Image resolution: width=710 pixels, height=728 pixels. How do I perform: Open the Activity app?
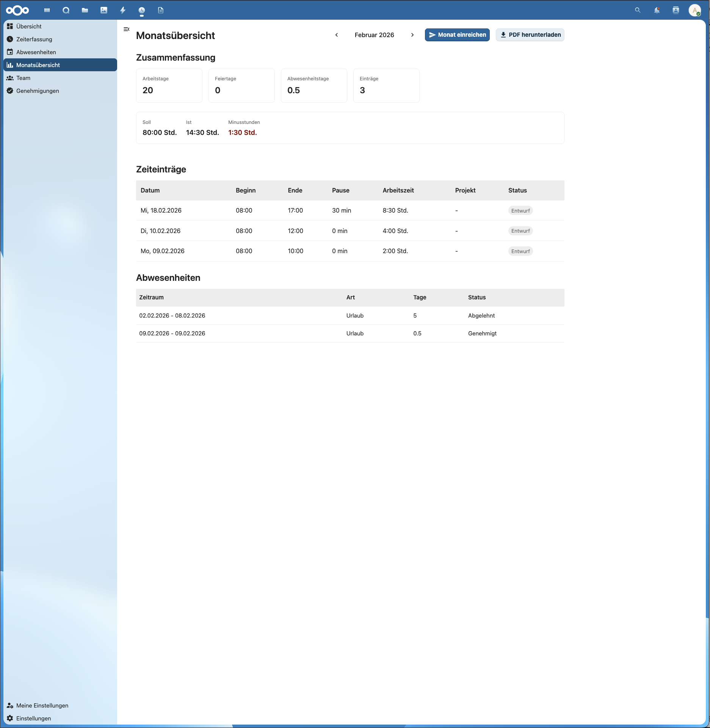click(122, 10)
